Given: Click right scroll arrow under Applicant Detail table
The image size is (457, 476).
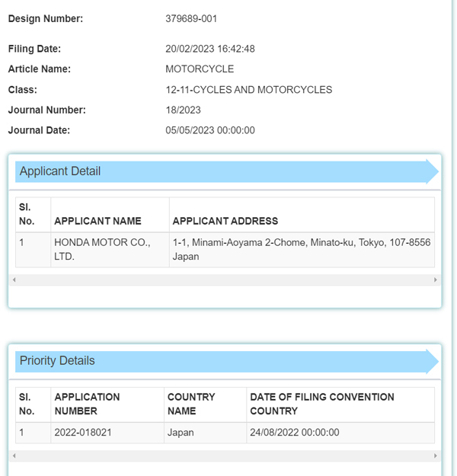Looking at the screenshot, I should click(x=436, y=280).
